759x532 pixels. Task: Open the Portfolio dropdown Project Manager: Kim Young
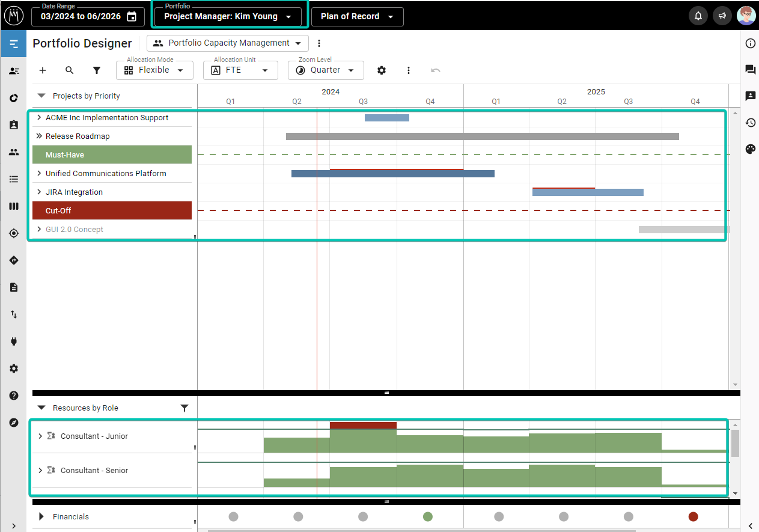[228, 17]
